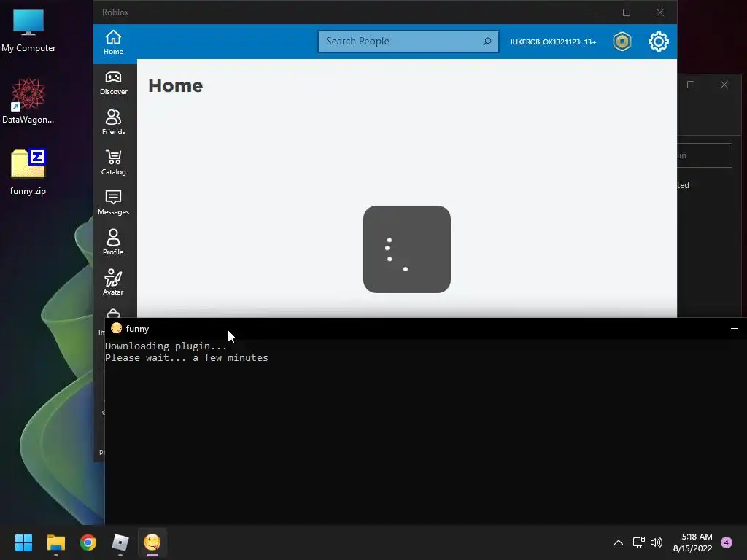Open the Avatar editor page
The width and height of the screenshot is (747, 560).
point(113,282)
